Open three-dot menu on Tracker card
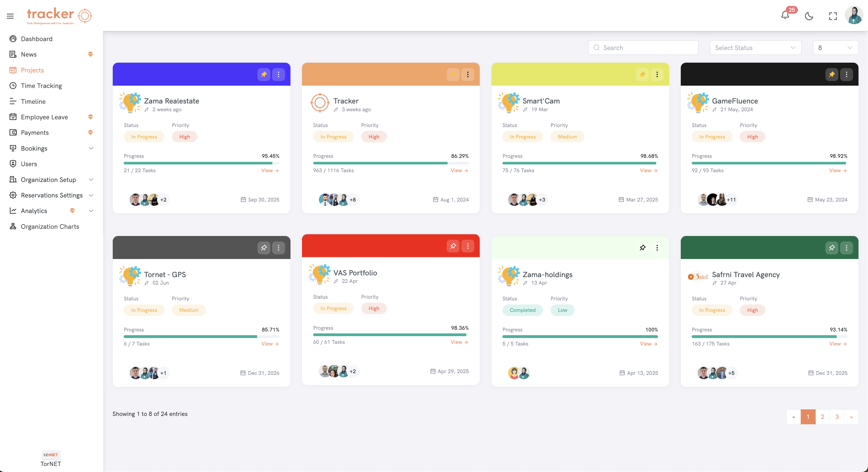This screenshot has width=868, height=472. point(468,74)
